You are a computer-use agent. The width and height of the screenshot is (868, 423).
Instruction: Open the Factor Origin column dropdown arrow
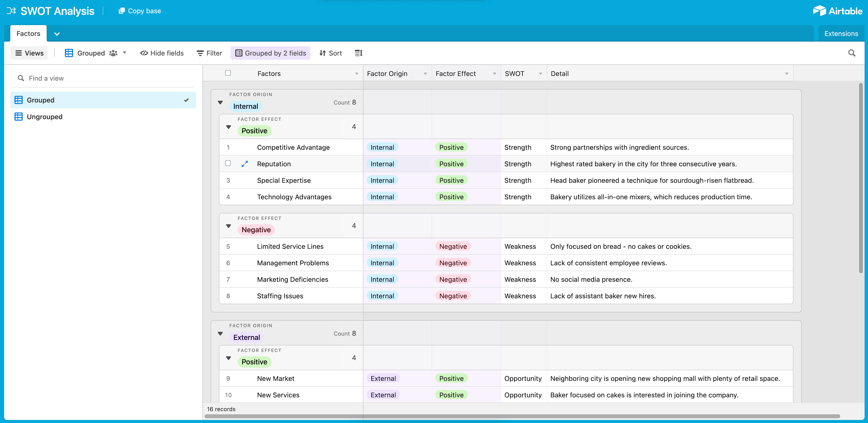(x=425, y=74)
